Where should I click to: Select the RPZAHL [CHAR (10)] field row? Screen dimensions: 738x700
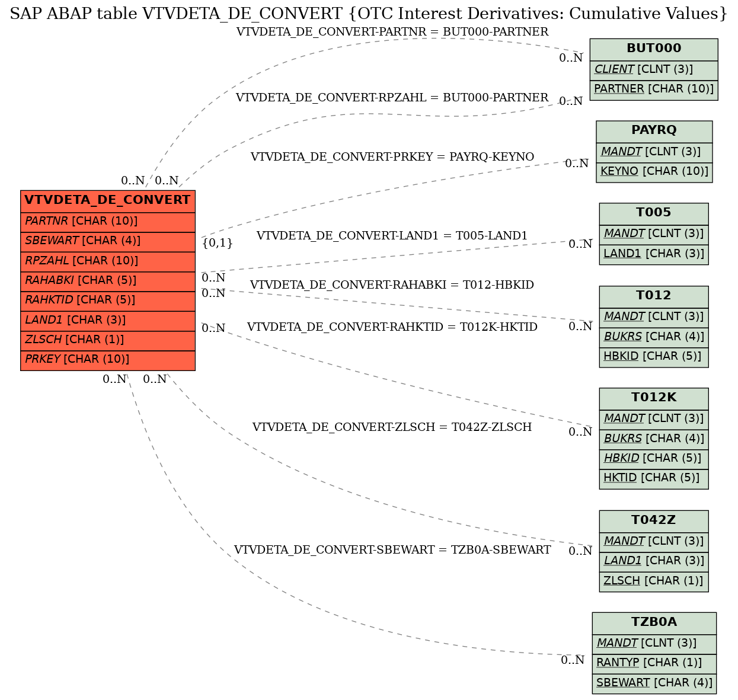click(108, 261)
